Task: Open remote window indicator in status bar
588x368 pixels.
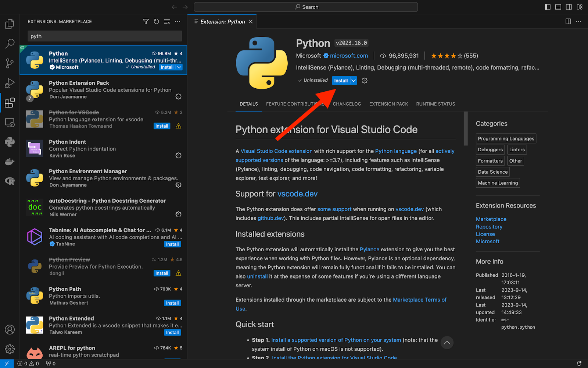Action: click(7, 364)
